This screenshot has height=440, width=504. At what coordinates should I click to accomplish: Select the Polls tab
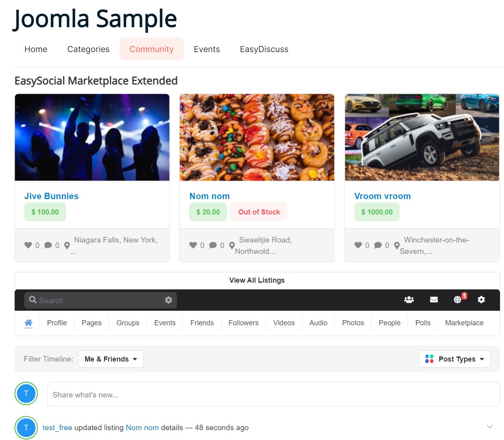423,323
